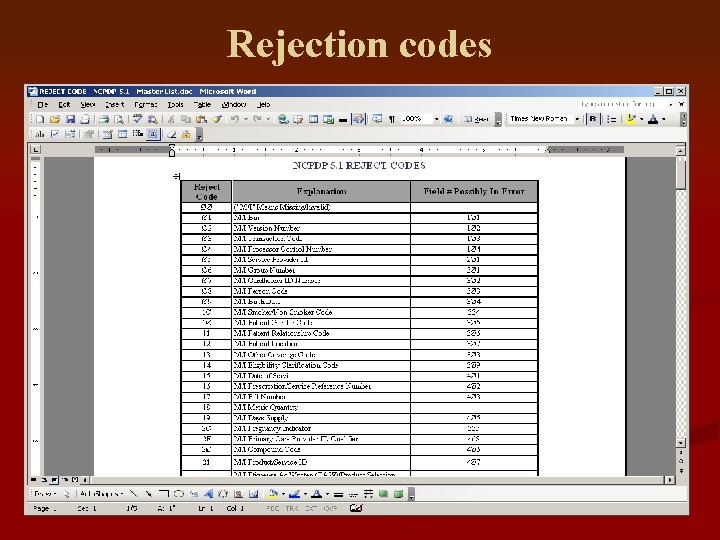Screen dimensions: 720x540
Task: Open the Tools menu
Action: [x=175, y=105]
